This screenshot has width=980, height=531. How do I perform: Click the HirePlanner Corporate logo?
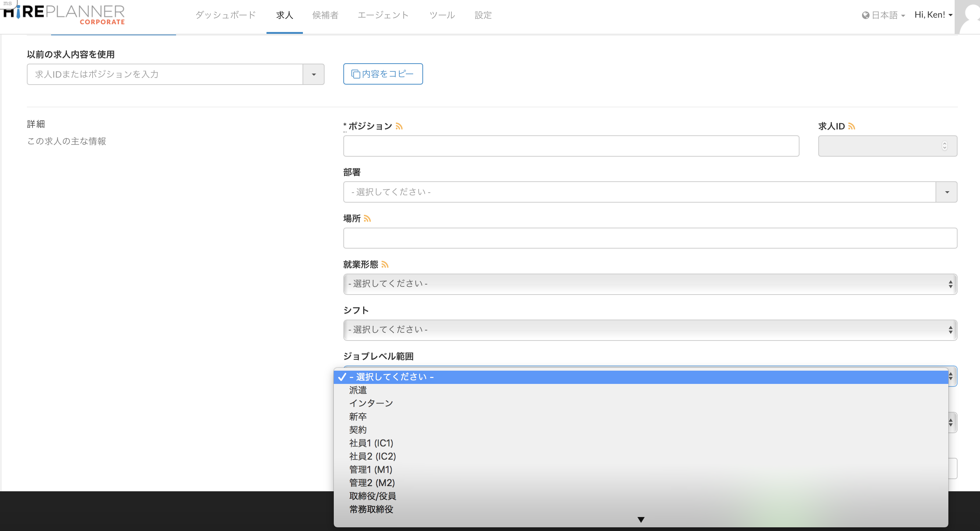click(65, 15)
